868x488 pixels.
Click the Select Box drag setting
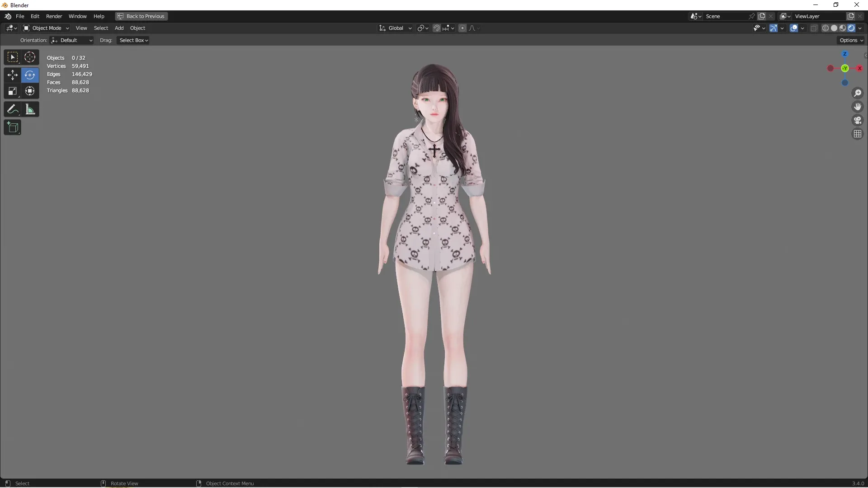[x=132, y=40]
